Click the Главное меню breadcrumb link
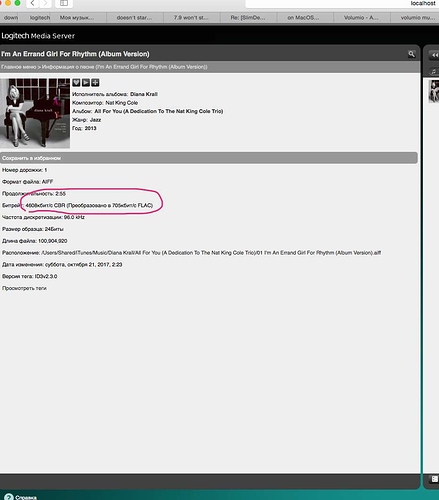439x500 pixels. (x=18, y=67)
